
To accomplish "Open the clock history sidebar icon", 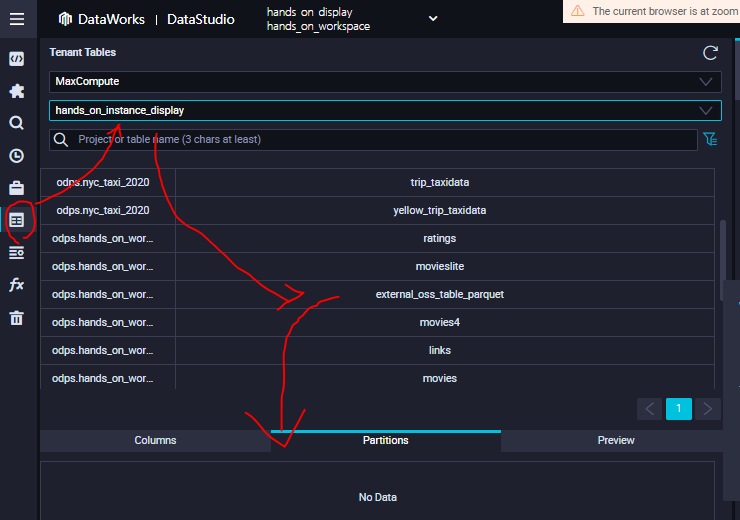I will click(17, 156).
